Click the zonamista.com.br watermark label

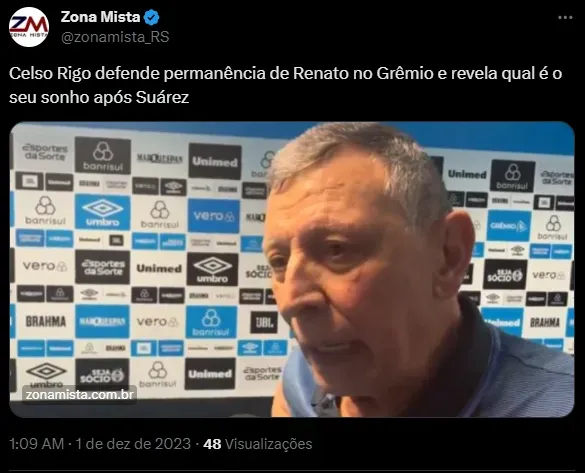point(79,395)
